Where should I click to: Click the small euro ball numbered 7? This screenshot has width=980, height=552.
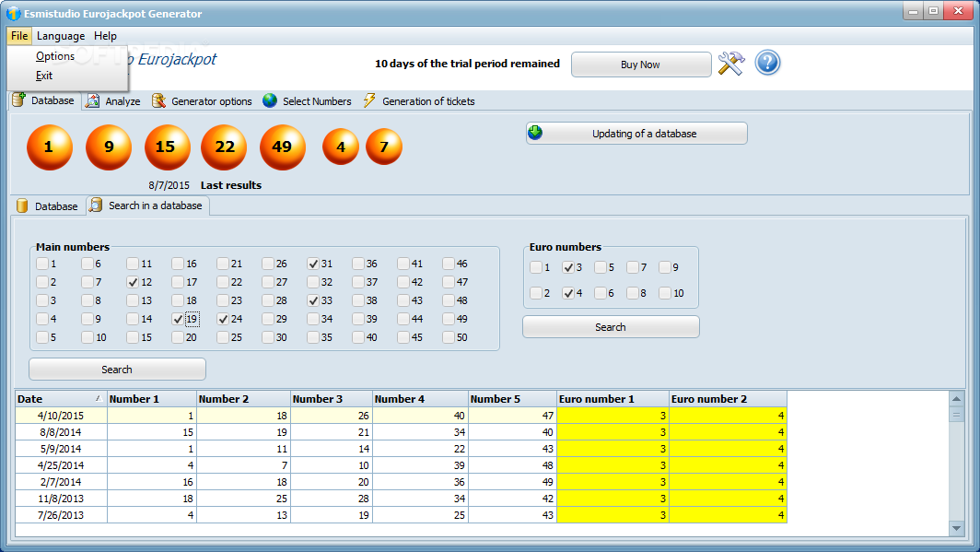pos(384,147)
